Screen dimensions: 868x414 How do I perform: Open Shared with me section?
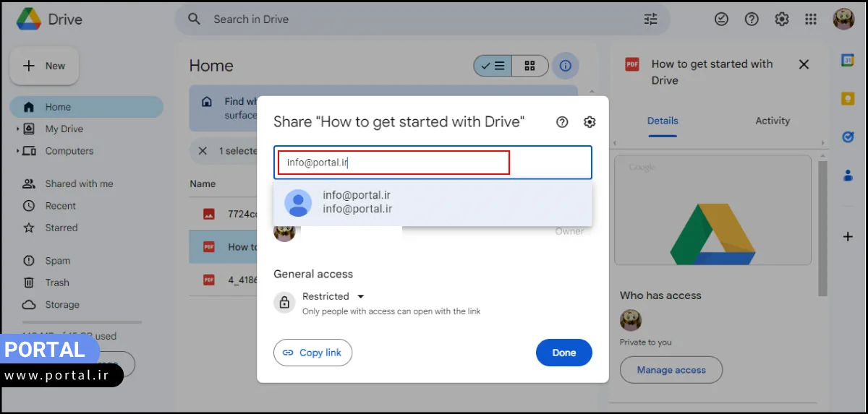[79, 184]
